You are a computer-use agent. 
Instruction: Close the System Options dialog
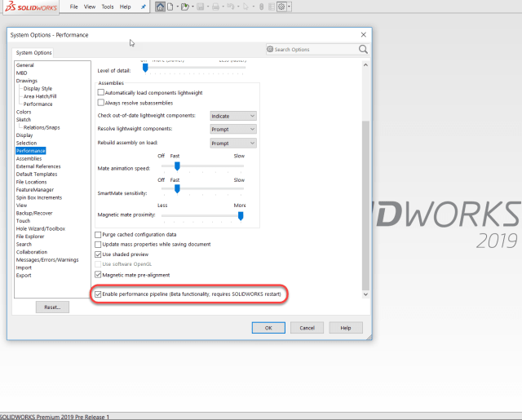[364, 34]
